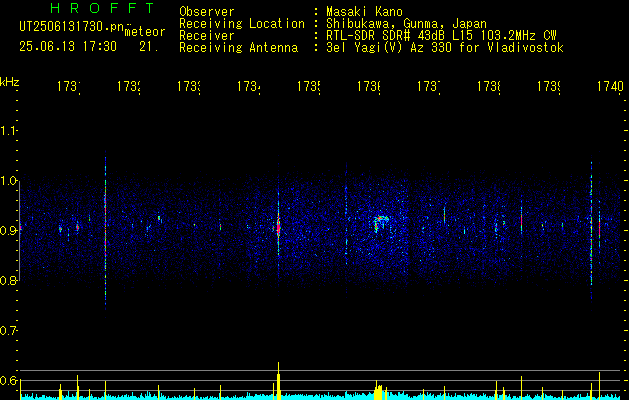This screenshot has height=400, width=629.
Task: Click the 1731 time axis label
Action: point(69,86)
